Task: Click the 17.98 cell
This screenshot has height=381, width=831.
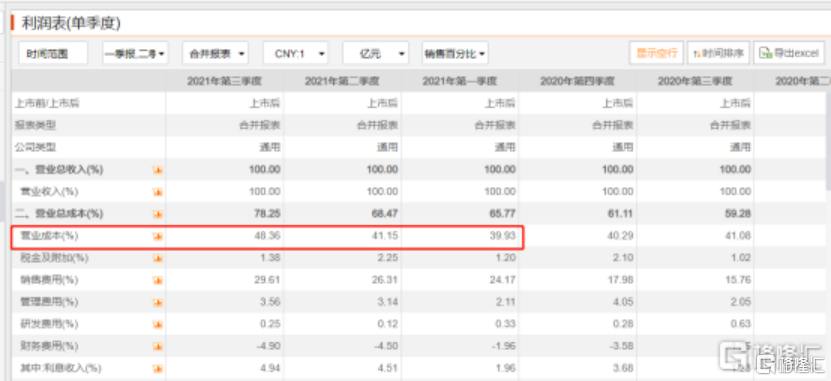Action: tap(622, 280)
